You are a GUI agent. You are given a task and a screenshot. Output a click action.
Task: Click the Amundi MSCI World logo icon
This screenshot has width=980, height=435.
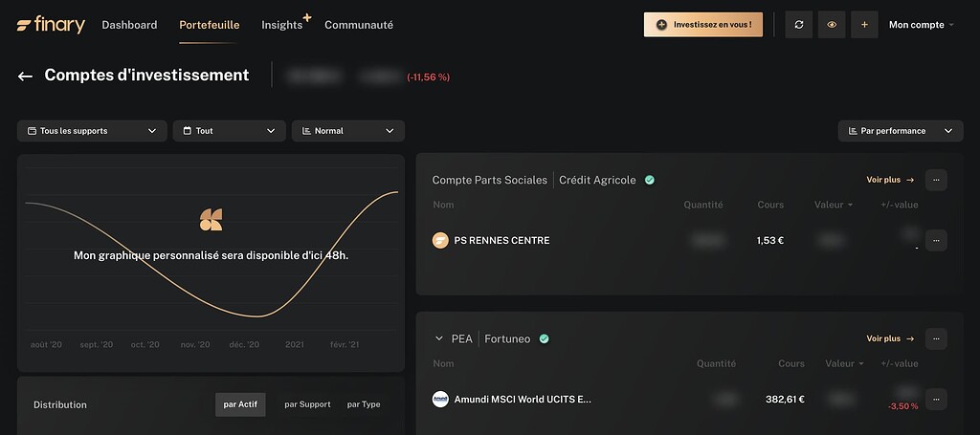(440, 400)
